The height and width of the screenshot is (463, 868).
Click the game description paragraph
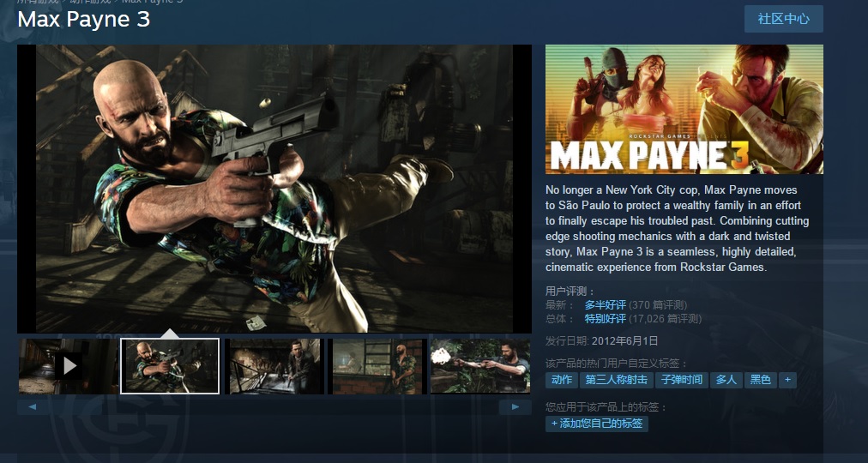(677, 228)
